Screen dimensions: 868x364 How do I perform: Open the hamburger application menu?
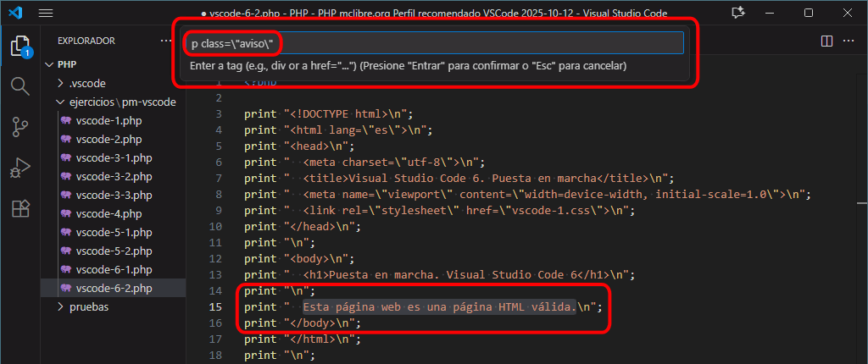(46, 14)
